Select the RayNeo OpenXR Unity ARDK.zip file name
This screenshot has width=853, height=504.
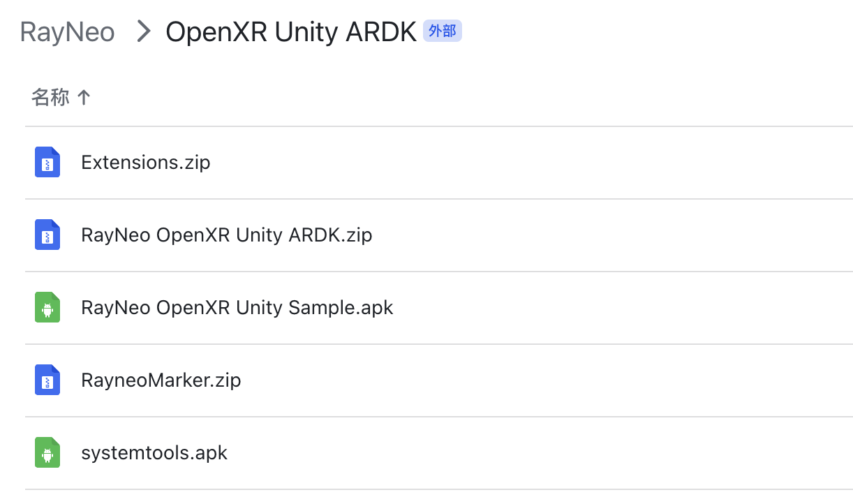227,235
